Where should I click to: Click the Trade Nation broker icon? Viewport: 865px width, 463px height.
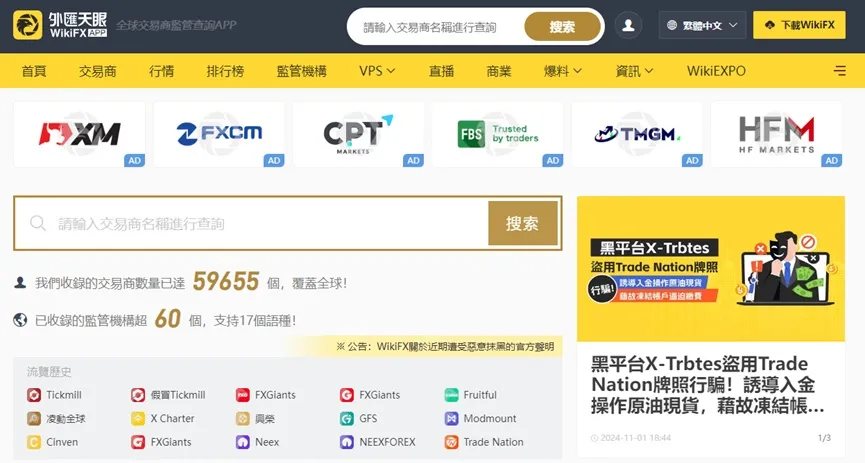click(x=451, y=442)
